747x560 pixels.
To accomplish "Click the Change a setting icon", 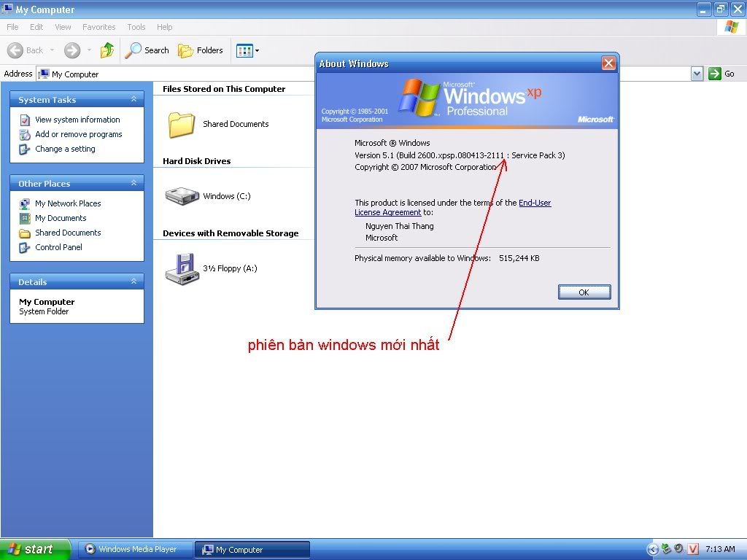I will [x=24, y=149].
